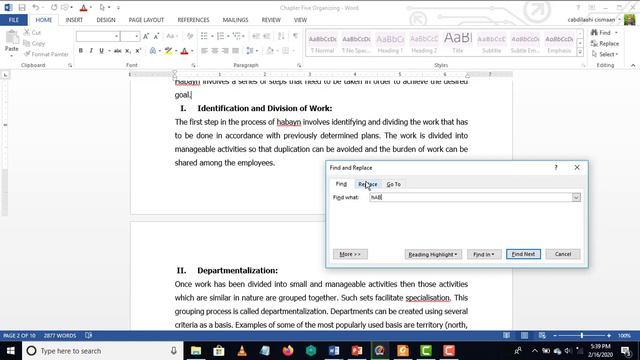Apply Title style from gallery
Image resolution: width=640 pixels, height=360 pixels.
tap(458, 43)
